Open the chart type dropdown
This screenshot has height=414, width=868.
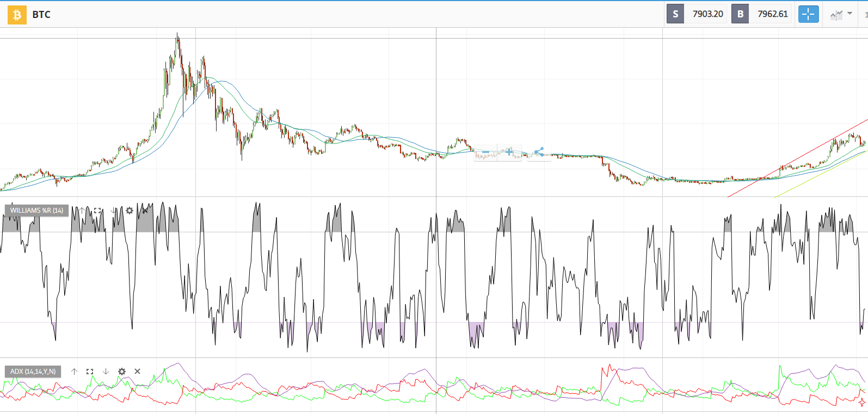coord(841,14)
